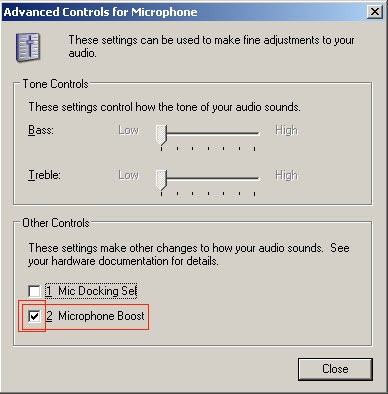Click the '1 Mic Docking Sel' label text
The width and height of the screenshot is (388, 394).
click(91, 291)
